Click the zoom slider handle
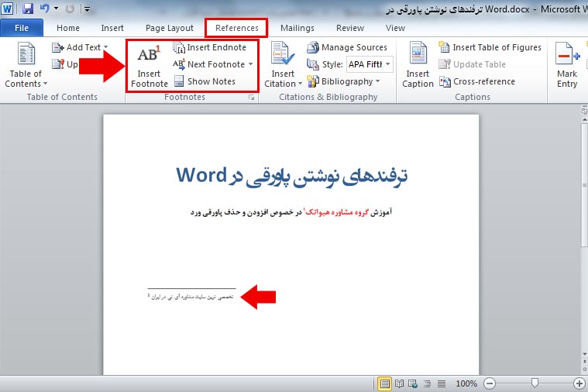Image resolution: width=588 pixels, height=392 pixels. click(535, 383)
